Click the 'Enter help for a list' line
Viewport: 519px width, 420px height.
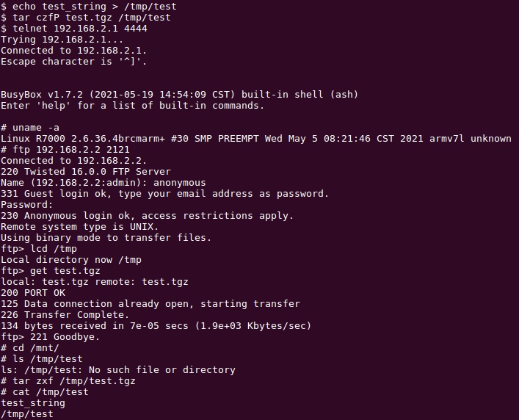(132, 106)
